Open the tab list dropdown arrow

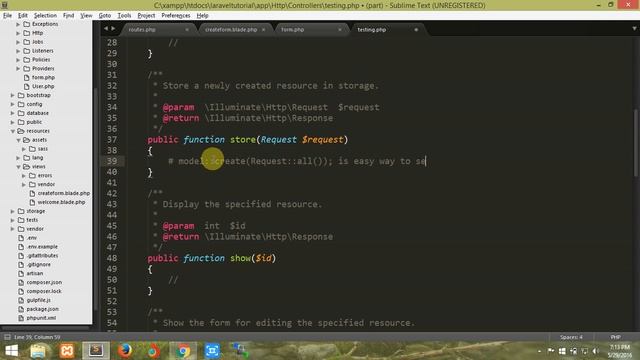click(x=634, y=29)
